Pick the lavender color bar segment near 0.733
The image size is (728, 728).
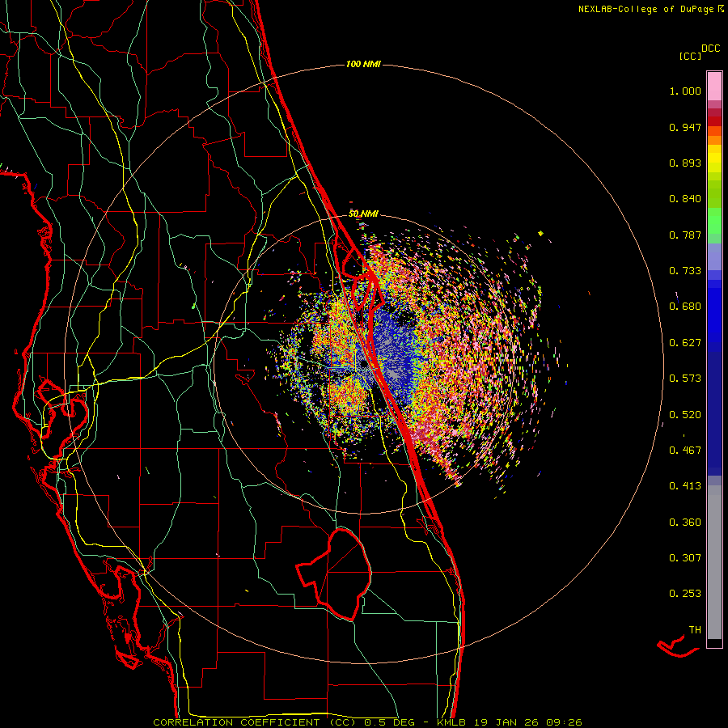tap(714, 257)
